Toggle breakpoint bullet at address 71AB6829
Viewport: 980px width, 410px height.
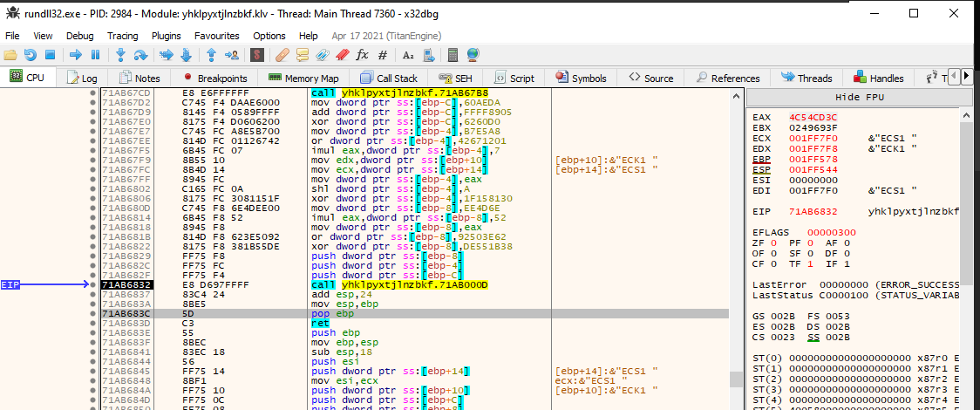[93, 256]
